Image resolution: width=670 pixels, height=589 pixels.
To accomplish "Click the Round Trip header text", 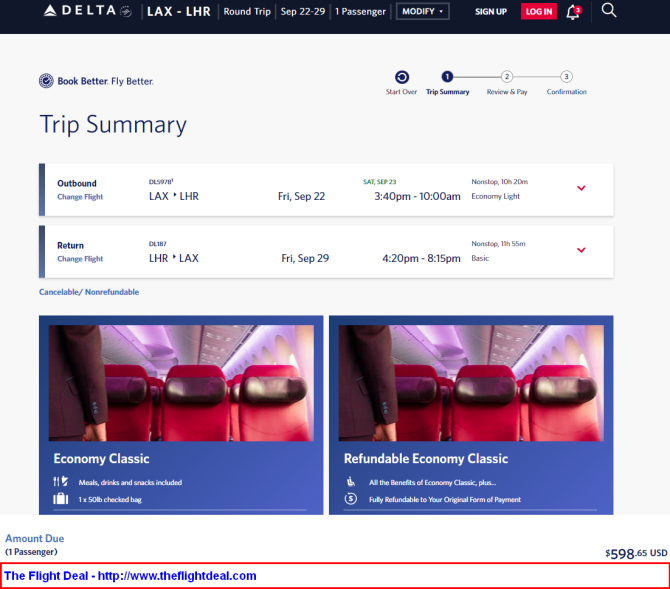I will click(247, 12).
